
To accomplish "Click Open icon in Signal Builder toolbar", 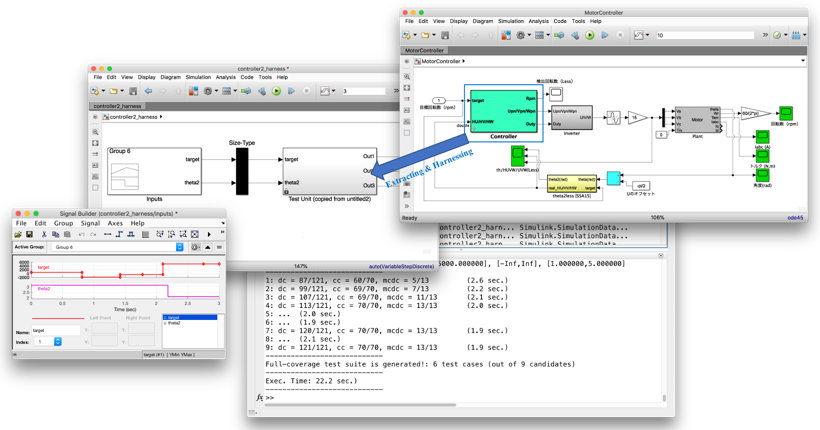I will click(18, 234).
